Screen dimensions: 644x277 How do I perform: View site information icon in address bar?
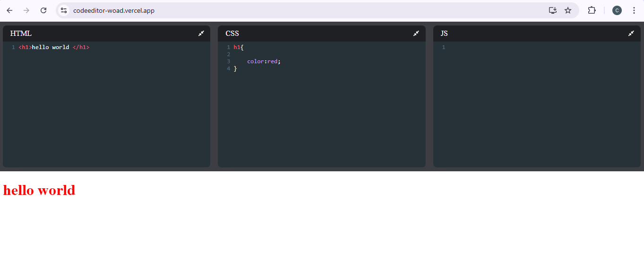[x=64, y=10]
